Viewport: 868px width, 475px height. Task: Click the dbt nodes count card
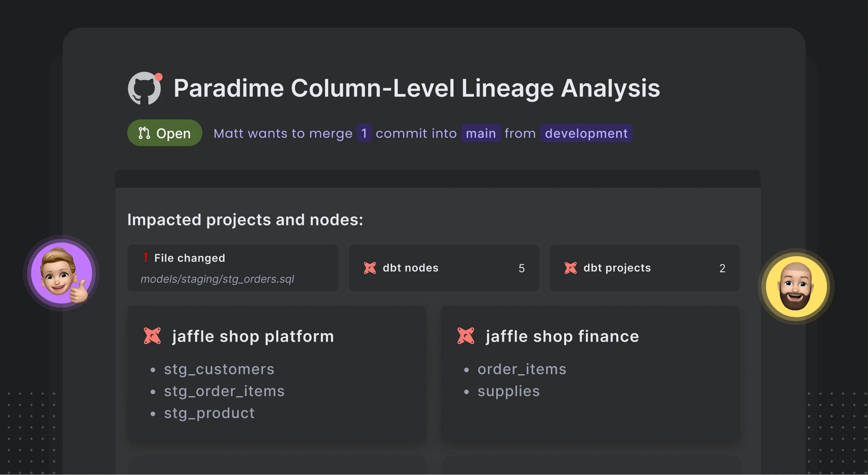coord(444,268)
